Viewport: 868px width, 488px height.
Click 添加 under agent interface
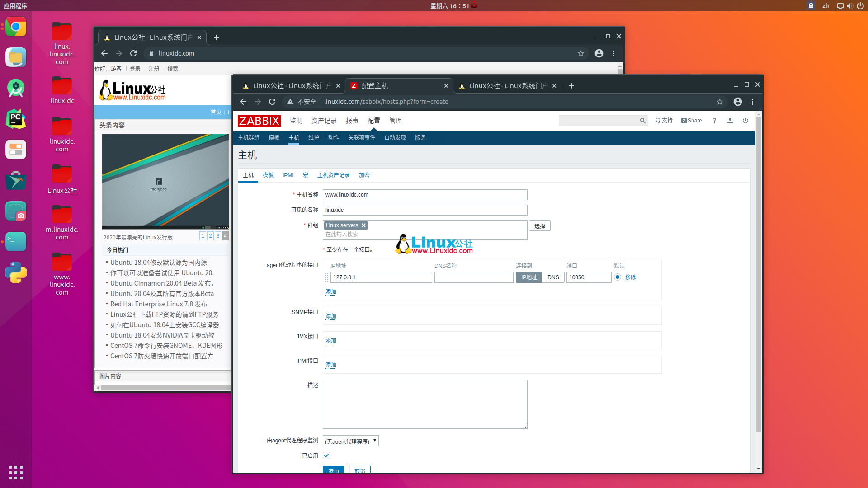click(x=331, y=291)
